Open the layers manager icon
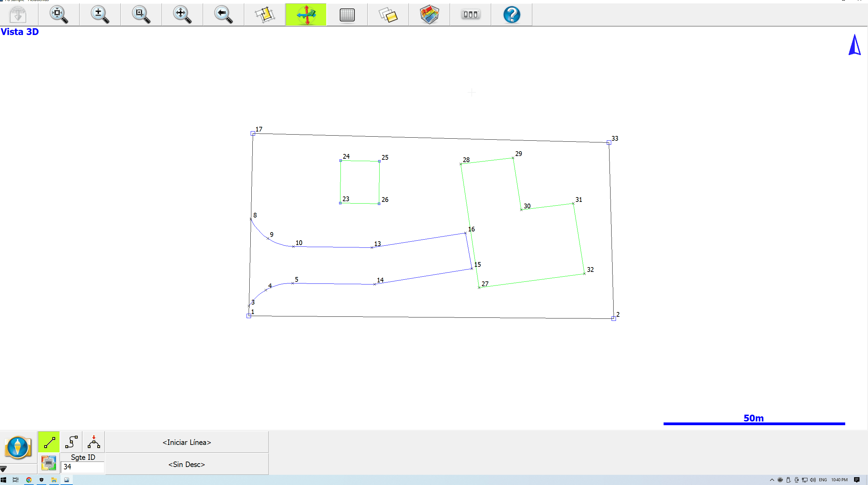This screenshot has height=485, width=868. (388, 15)
